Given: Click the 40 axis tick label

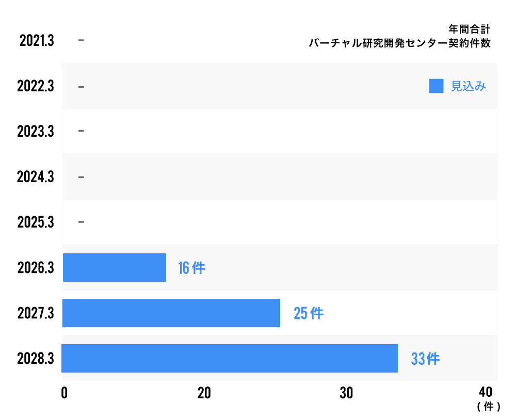Looking at the screenshot, I should coord(486,392).
